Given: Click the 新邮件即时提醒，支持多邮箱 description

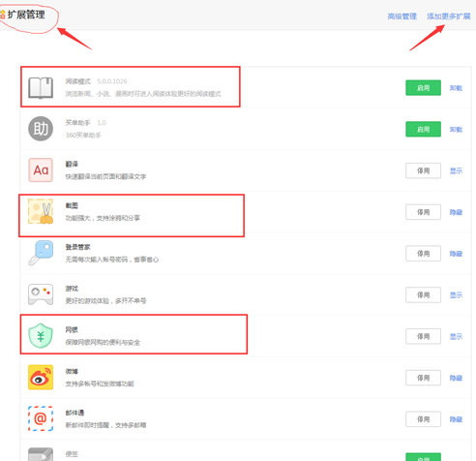Looking at the screenshot, I should (105, 425).
